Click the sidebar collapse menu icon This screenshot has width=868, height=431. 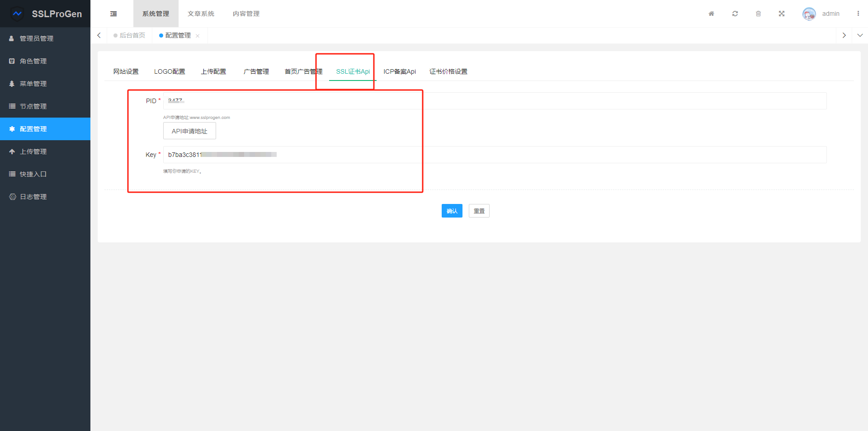[113, 14]
